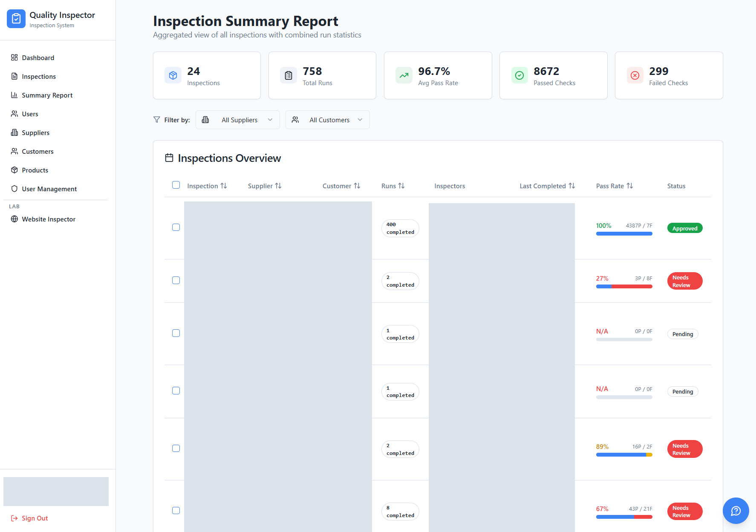Screen dimensions: 756x532
Task: Click the Suppliers building icon
Action: pos(14,132)
